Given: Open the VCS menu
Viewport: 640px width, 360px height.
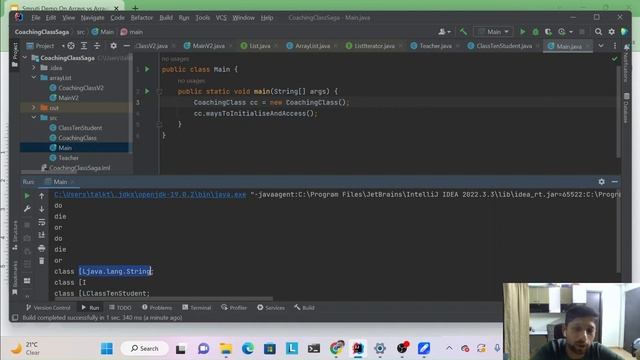Looking at the screenshot, I should (221, 18).
